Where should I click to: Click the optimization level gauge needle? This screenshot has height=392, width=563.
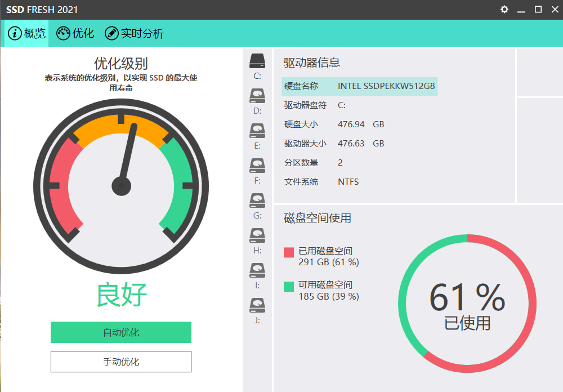tap(128, 154)
